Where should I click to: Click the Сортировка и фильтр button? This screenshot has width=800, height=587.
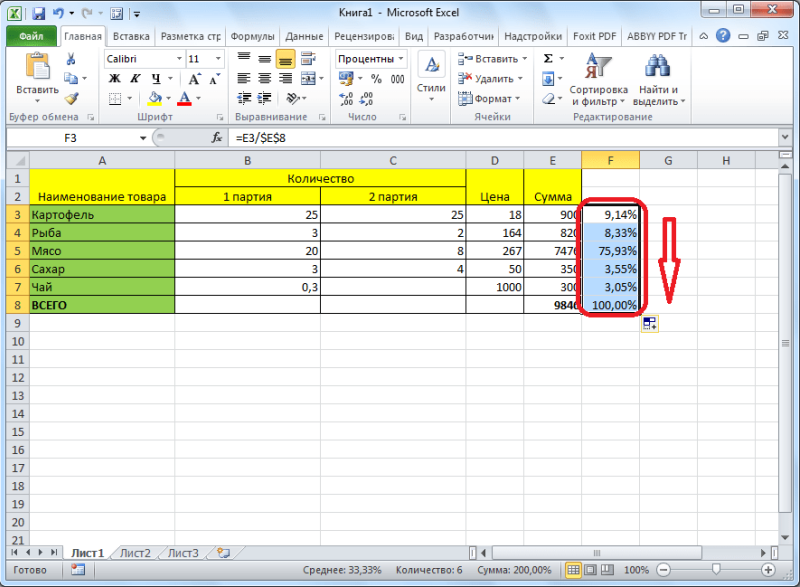[x=598, y=79]
